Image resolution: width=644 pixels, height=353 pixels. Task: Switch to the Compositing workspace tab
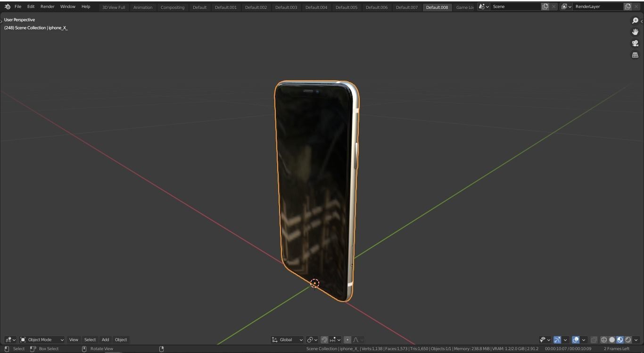(173, 7)
